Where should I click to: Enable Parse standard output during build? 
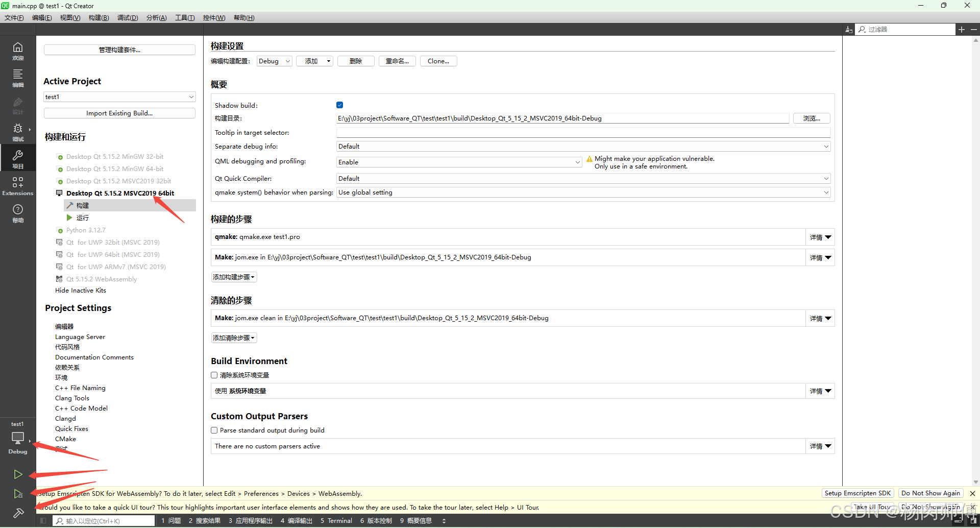214,430
